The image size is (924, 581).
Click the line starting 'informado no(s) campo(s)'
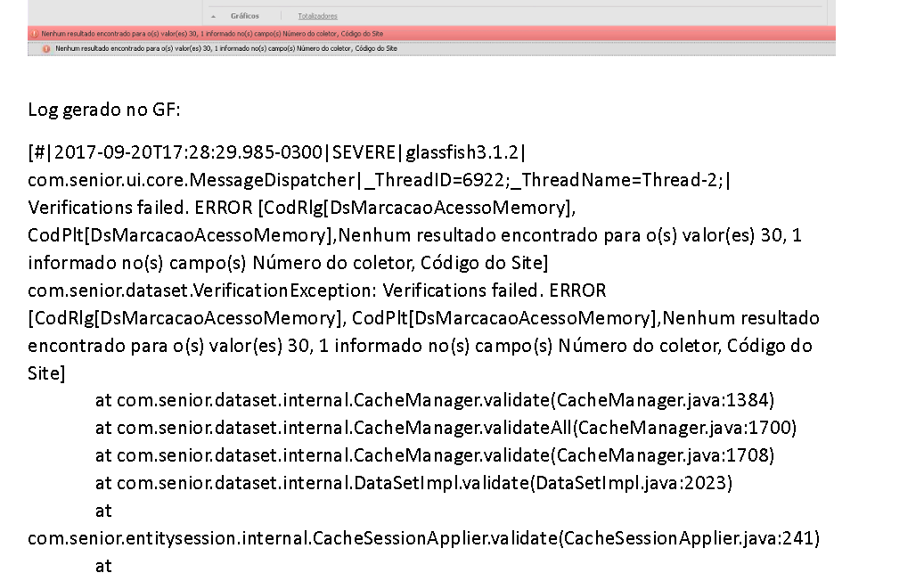click(287, 263)
